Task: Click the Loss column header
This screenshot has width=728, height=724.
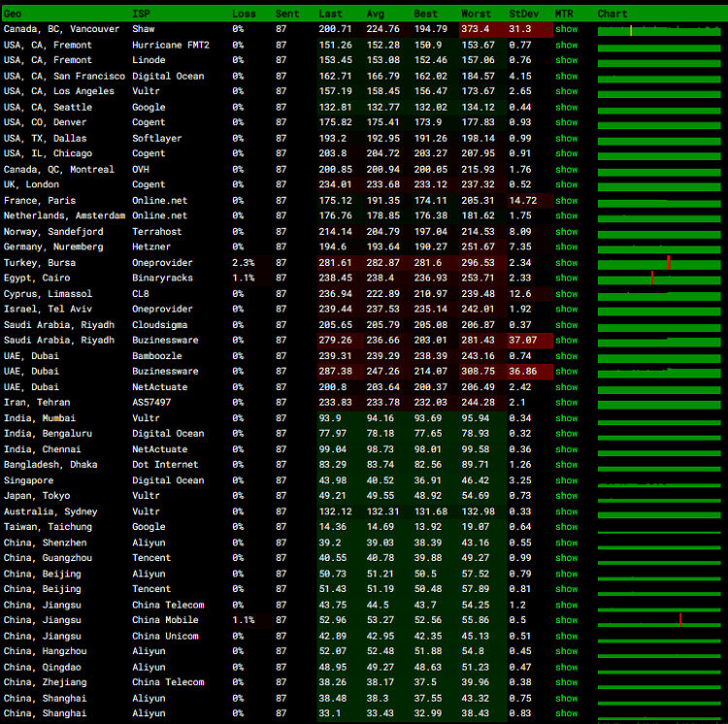Action: pos(244,14)
